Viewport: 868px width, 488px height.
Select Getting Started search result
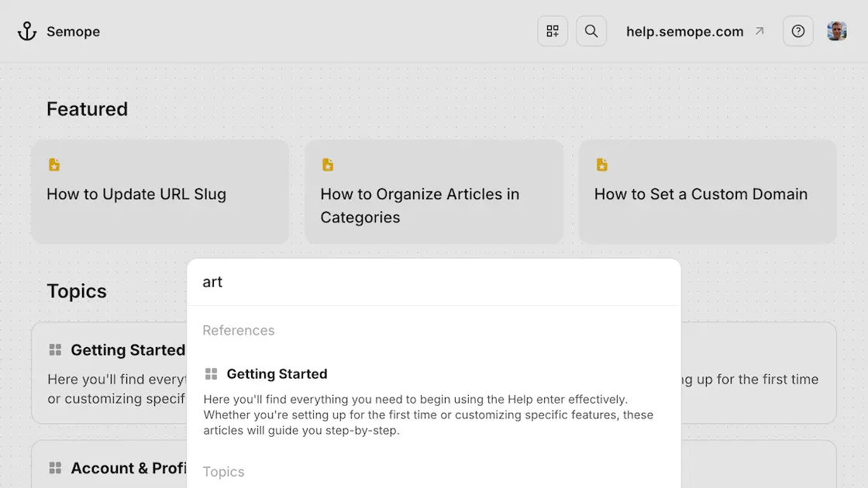point(277,374)
